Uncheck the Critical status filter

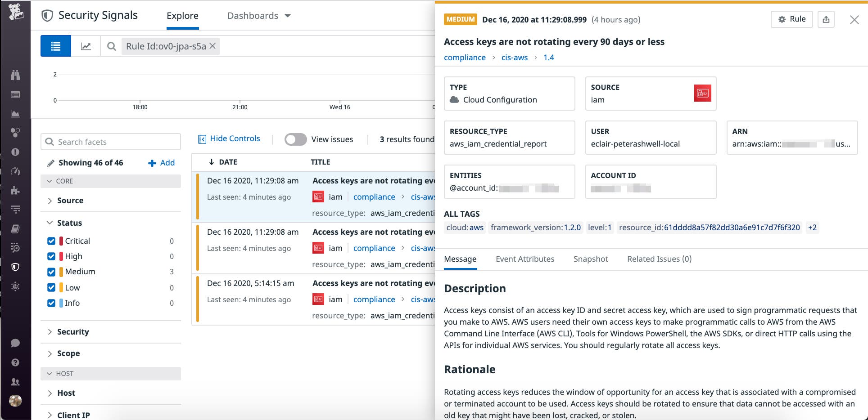coord(51,241)
